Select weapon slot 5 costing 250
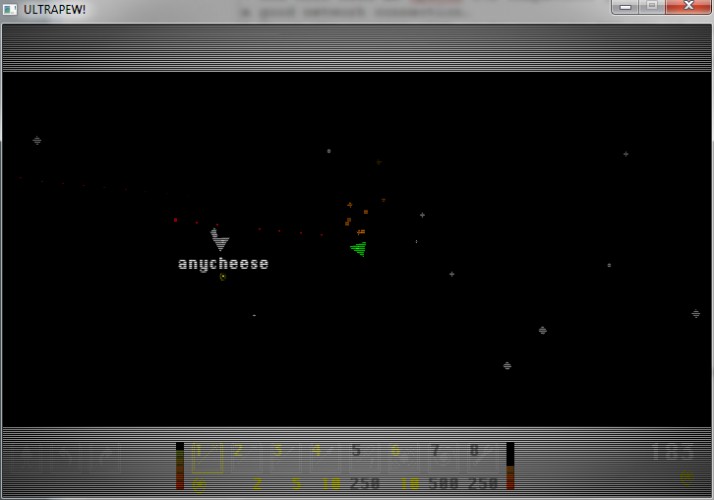This screenshot has height=500, width=714. click(x=364, y=458)
